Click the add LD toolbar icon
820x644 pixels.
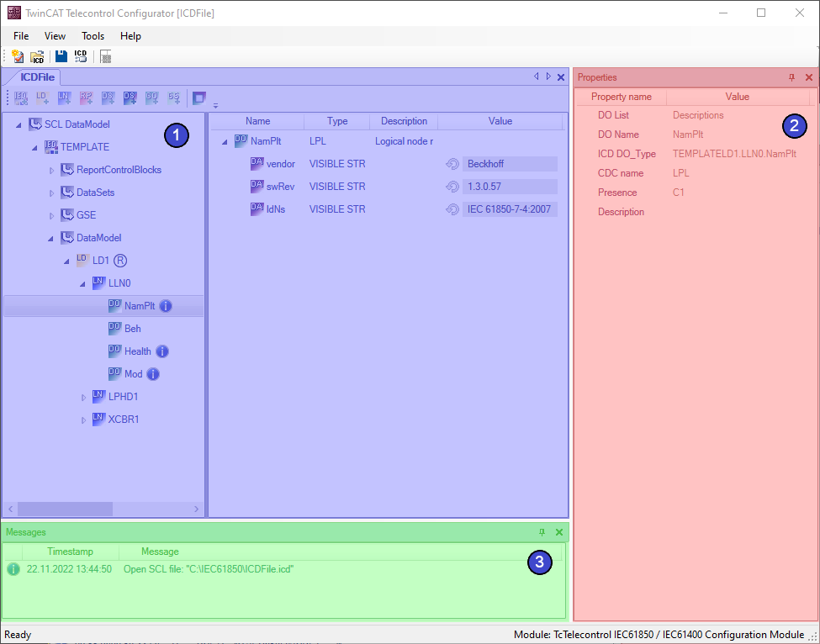pyautogui.click(x=42, y=98)
